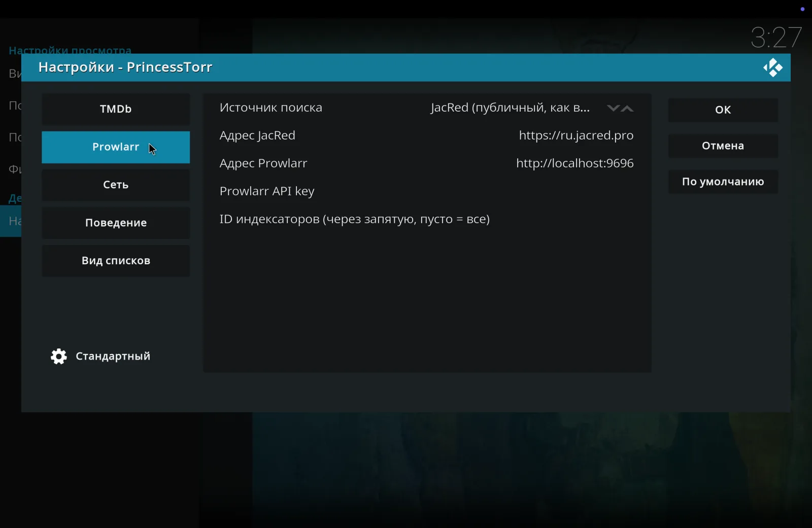Click the 3:27 clock display
The height and width of the screenshot is (528, 812).
point(776,38)
